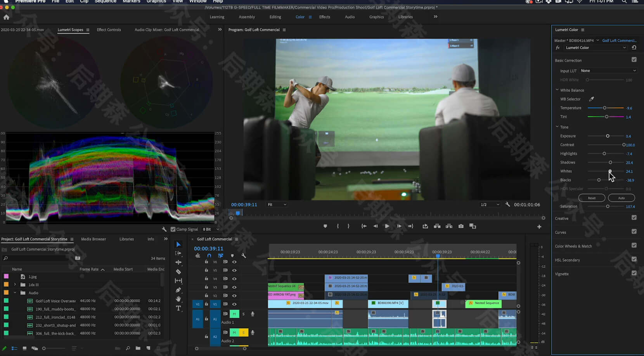Adjust the Saturation slider handle
Screen dimensions: 644x356
click(608, 207)
